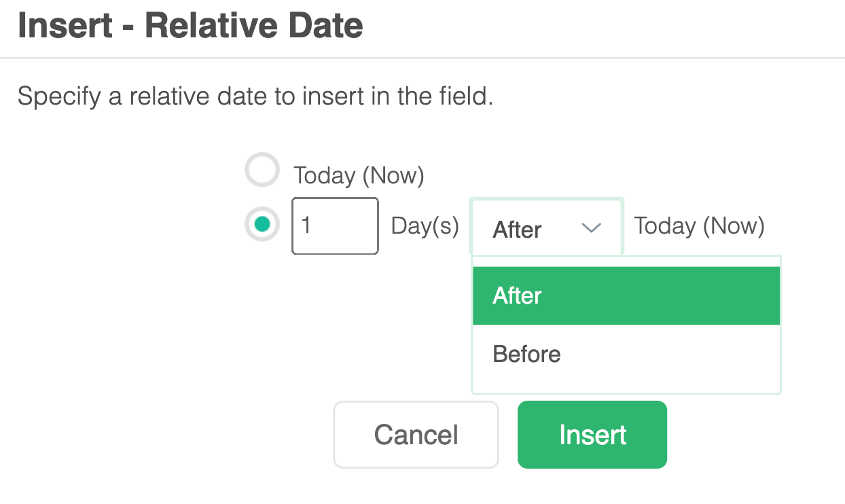Click the 'Specify a relative date' description text
This screenshot has width=845, height=504.
pyautogui.click(x=255, y=96)
